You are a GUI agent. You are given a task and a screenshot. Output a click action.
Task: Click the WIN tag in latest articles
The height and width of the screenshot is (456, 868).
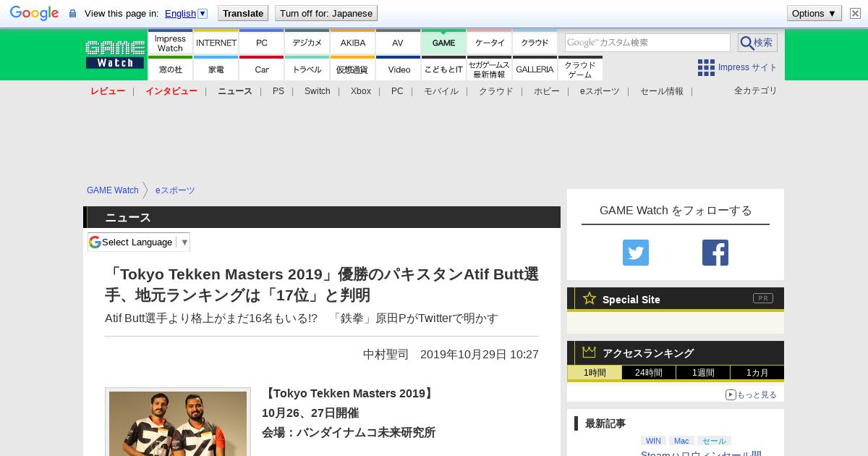tap(654, 441)
